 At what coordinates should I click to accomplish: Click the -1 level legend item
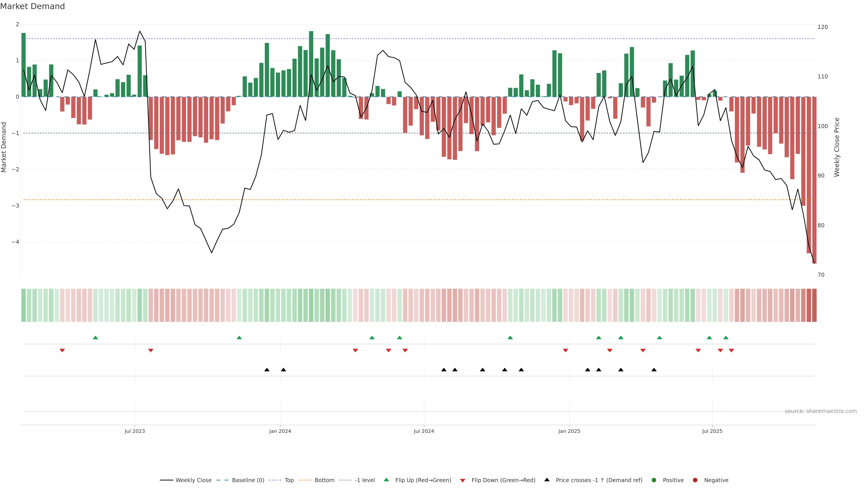click(x=365, y=480)
